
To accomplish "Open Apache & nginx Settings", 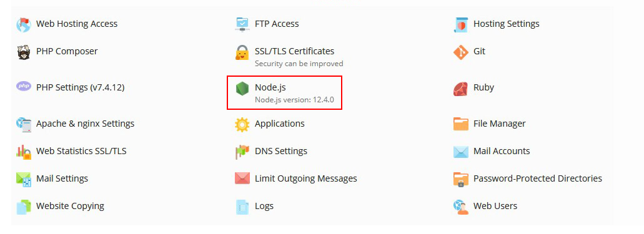I will pyautogui.click(x=85, y=124).
